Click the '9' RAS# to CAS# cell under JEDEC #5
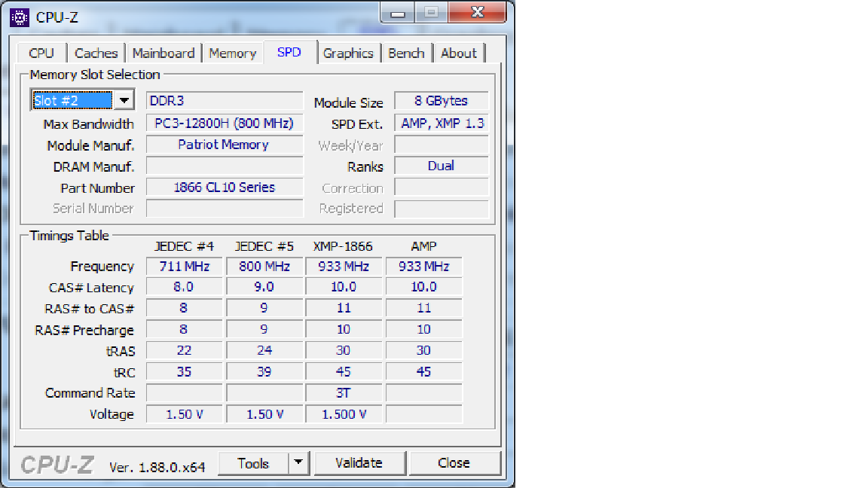 264,307
